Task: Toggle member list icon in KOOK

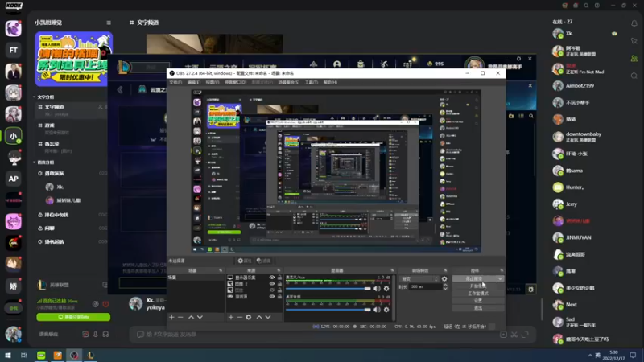Action: (x=634, y=59)
